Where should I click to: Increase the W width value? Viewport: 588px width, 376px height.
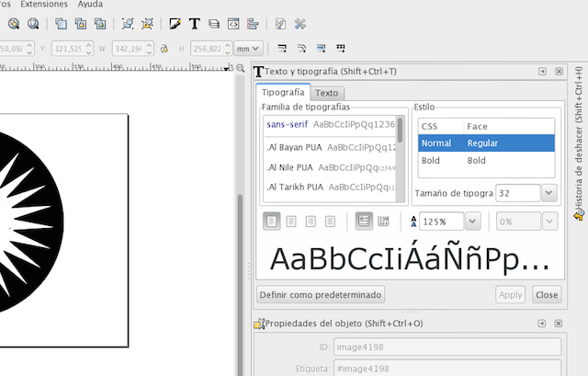pyautogui.click(x=149, y=45)
